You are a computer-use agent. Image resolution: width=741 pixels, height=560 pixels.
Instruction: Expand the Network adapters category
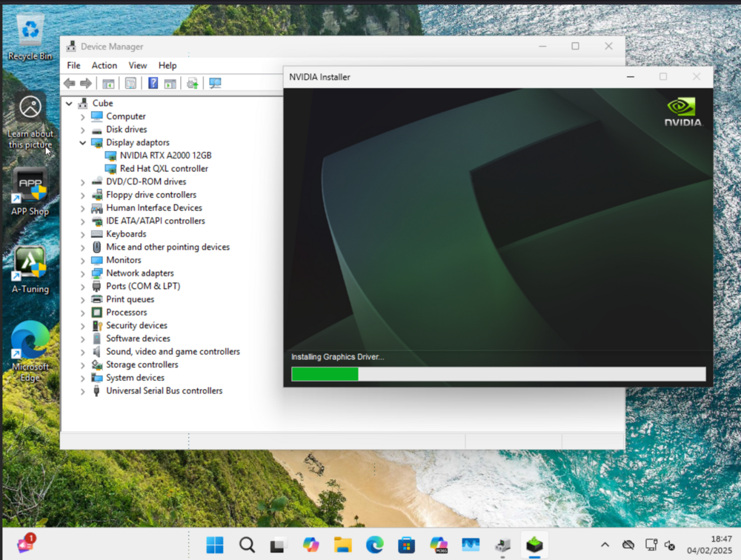[83, 273]
